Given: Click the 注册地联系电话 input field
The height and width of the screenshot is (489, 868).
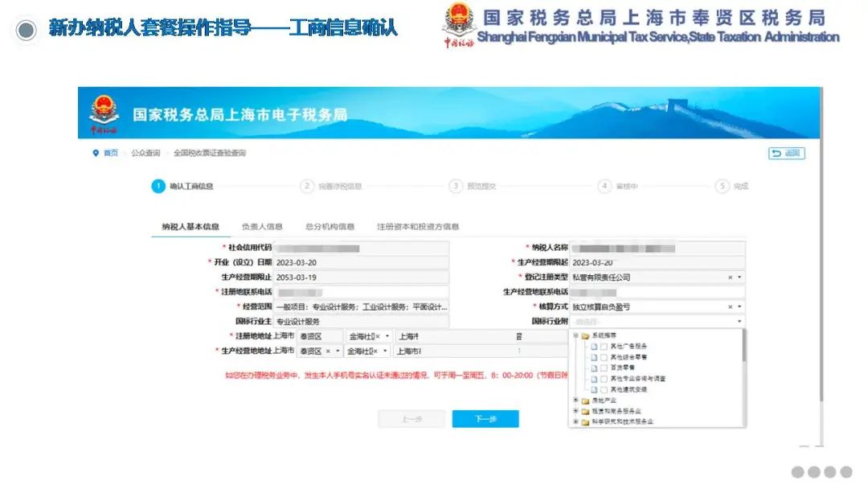Looking at the screenshot, I should tap(362, 292).
